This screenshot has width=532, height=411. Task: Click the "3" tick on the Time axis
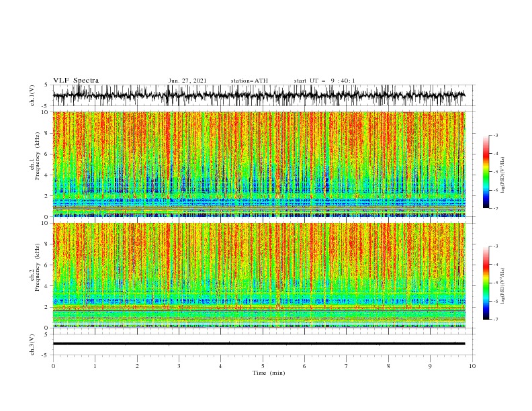179,366
